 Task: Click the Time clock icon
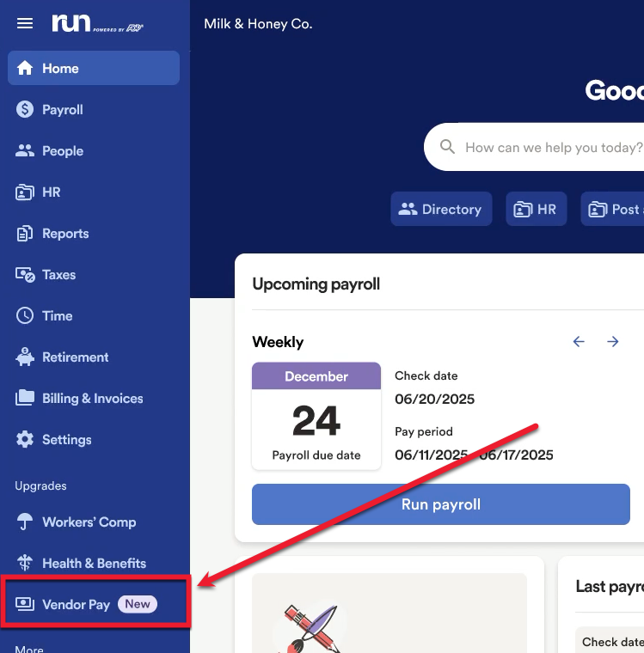click(x=25, y=316)
